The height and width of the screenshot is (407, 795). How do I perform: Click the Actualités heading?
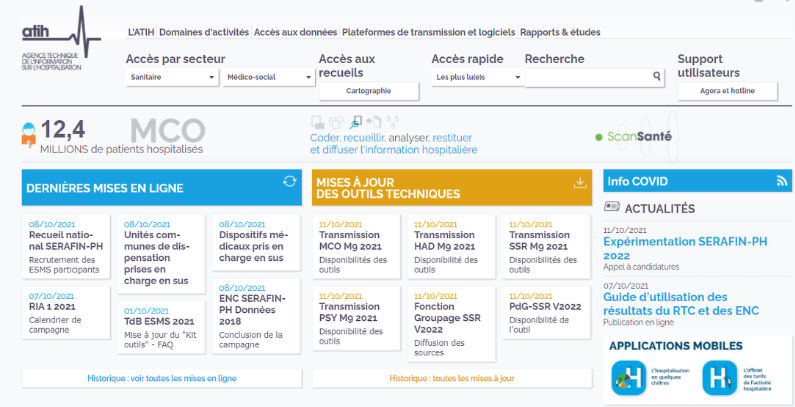coord(660,208)
